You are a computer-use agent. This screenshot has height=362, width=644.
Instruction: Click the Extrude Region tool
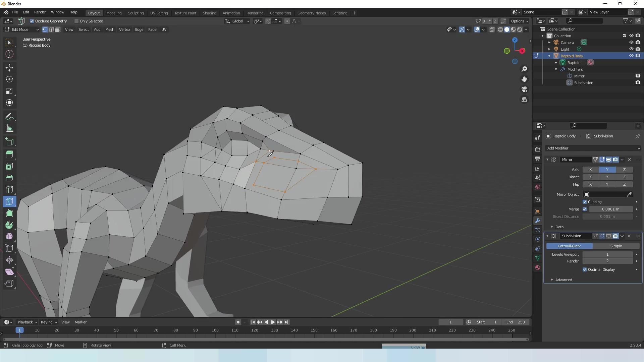point(9,155)
